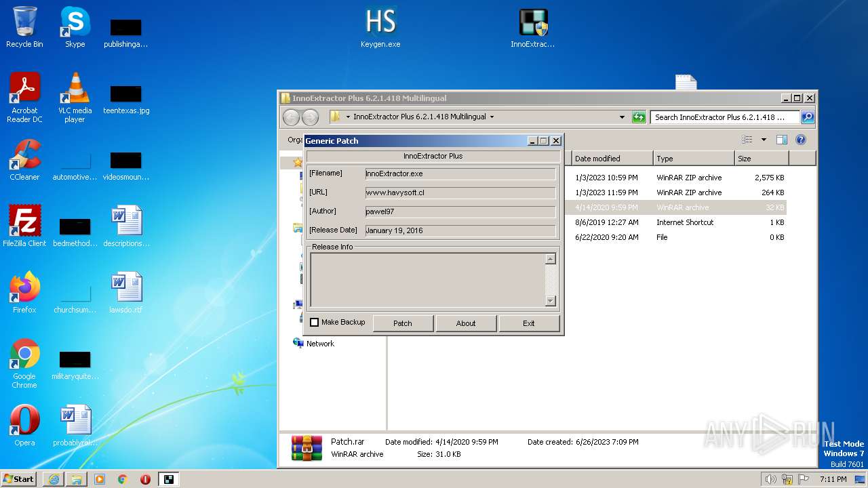Sort files by Size column
The width and height of the screenshot is (868, 488).
762,159
